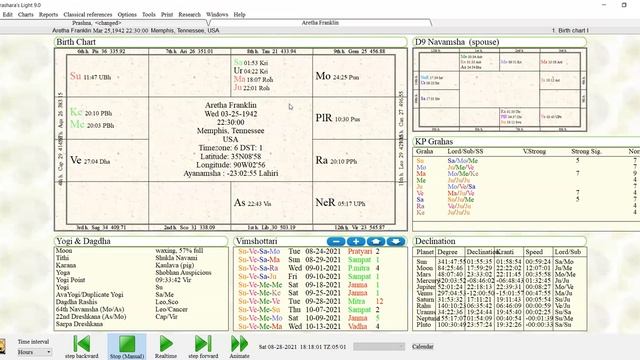Image resolution: width=640 pixels, height=360 pixels.
Task: Click the Ma row in KP Grahas
Action: (x=527, y=173)
